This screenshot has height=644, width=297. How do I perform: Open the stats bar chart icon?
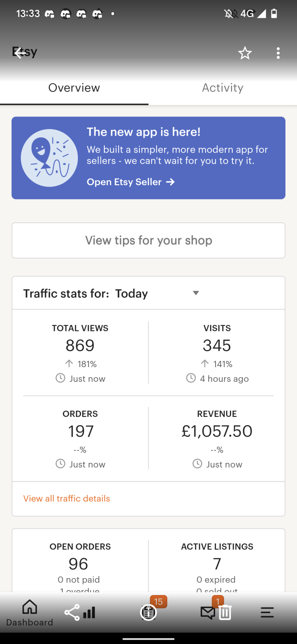coord(89,612)
